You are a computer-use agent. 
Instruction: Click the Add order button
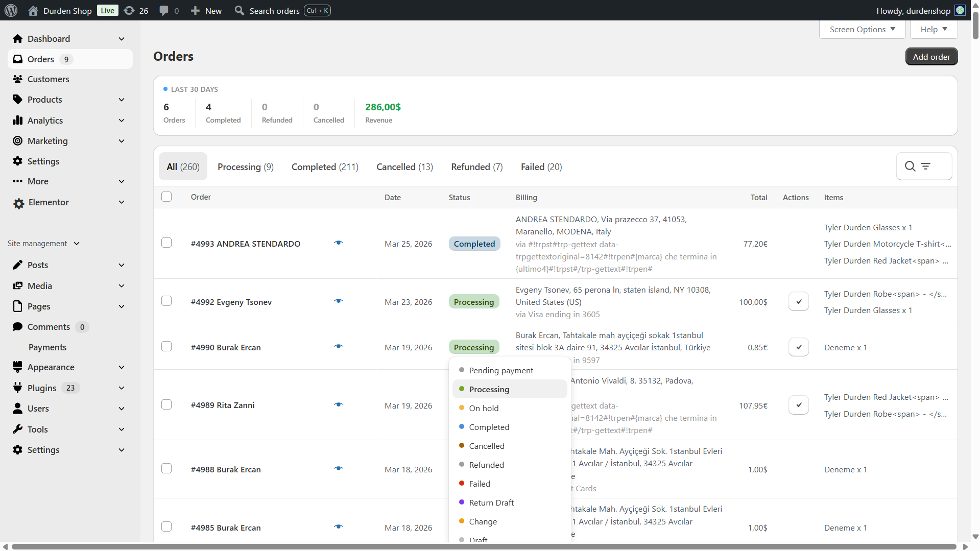[931, 57]
